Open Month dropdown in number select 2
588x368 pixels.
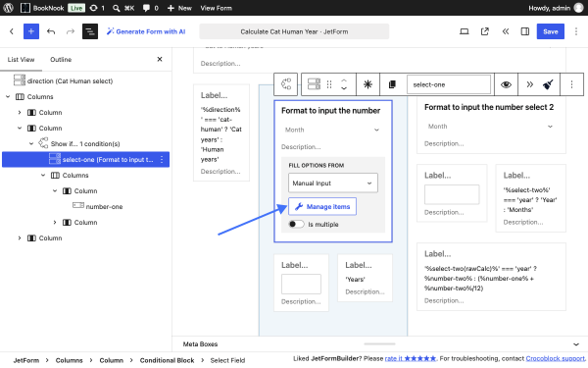click(x=491, y=127)
